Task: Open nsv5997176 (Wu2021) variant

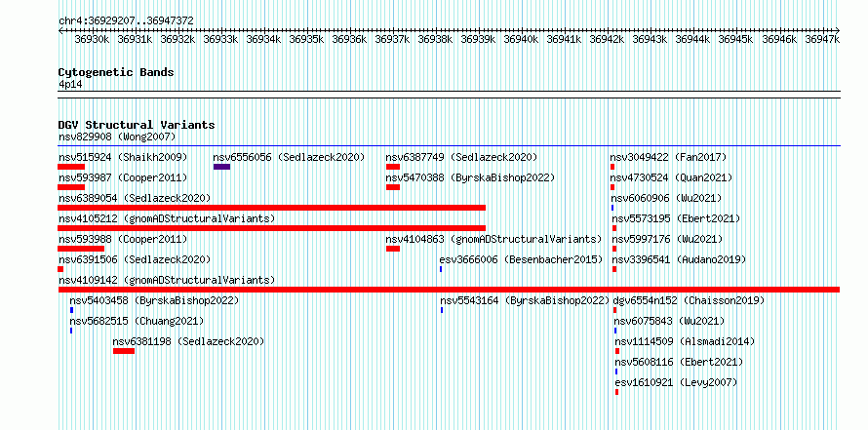Action: click(667, 239)
